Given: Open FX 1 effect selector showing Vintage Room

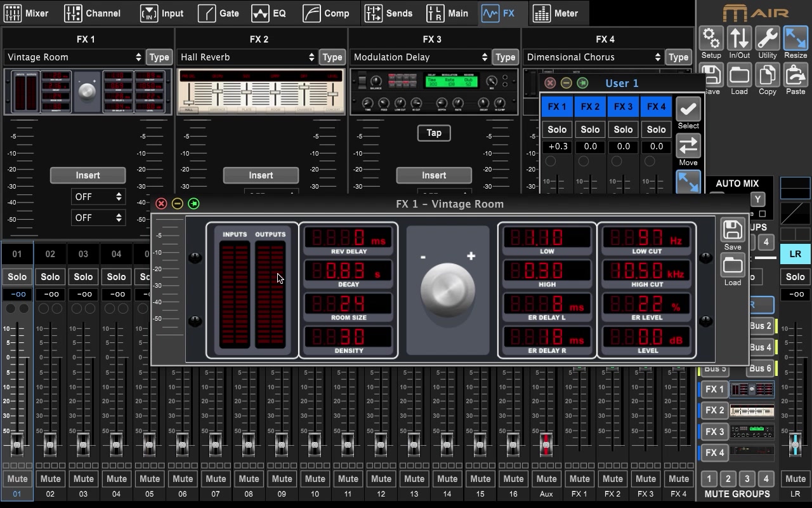Looking at the screenshot, I should coord(74,57).
